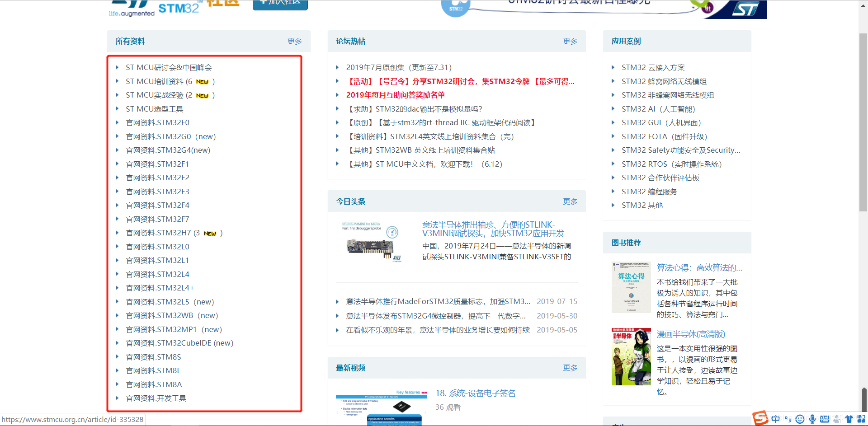Open 更多 in 所有资料 section
Screen dimensions: 868x426
coord(294,41)
